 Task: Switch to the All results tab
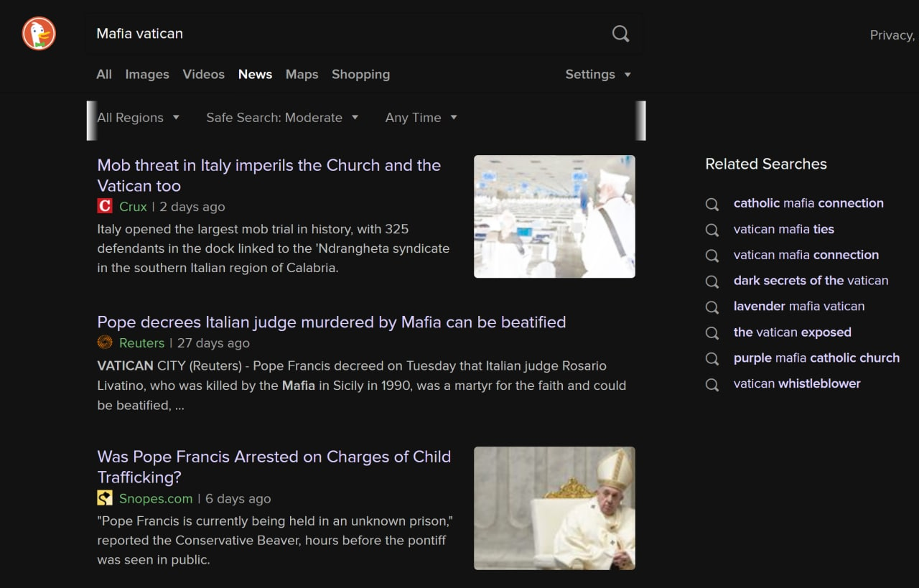[x=104, y=75]
